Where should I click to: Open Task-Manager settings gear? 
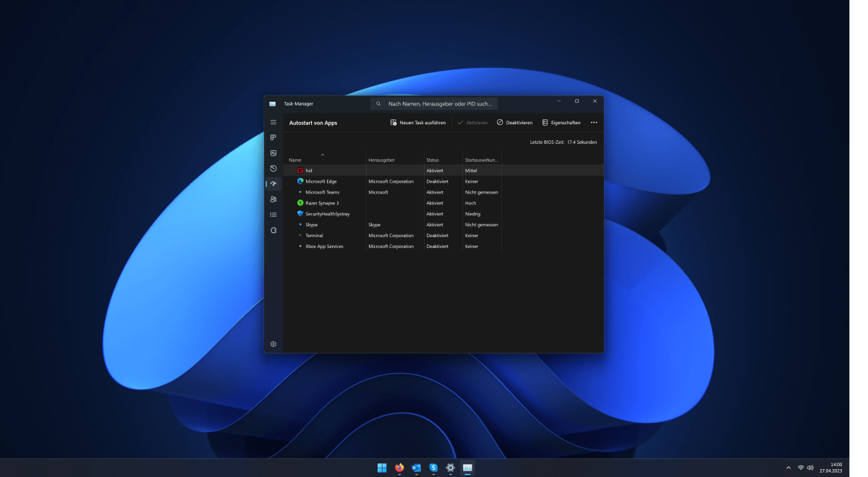(x=273, y=344)
